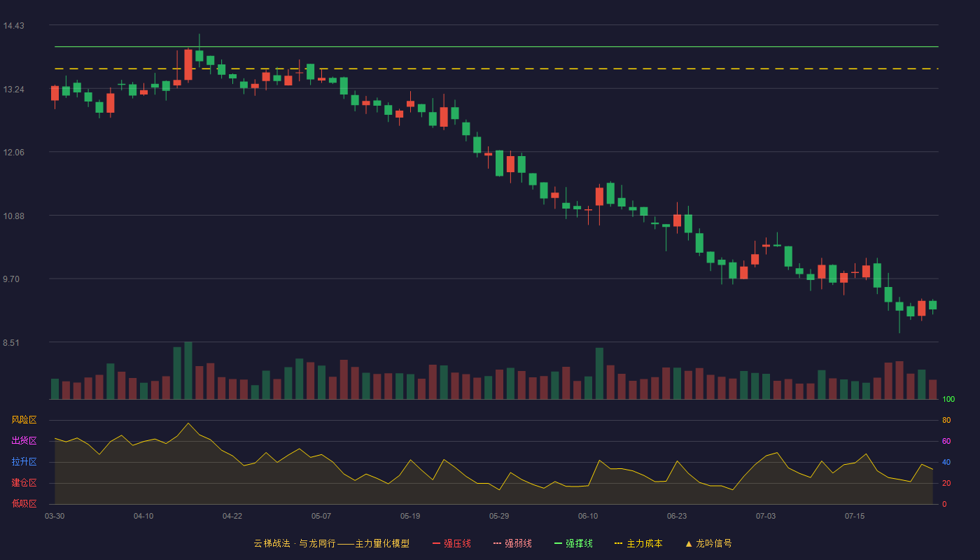Viewport: 980px width, 560px height.
Task: Click the 04-22 date label
Action: [x=232, y=516]
